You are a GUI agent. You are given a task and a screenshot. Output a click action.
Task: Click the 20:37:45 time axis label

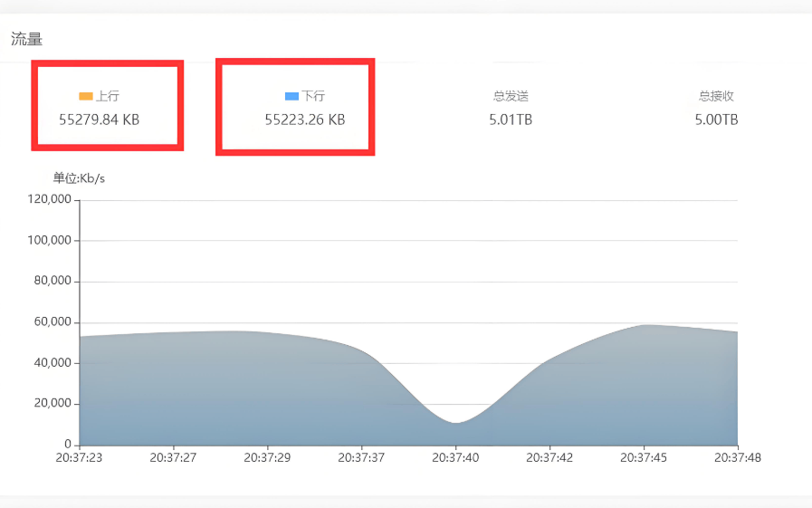(644, 458)
